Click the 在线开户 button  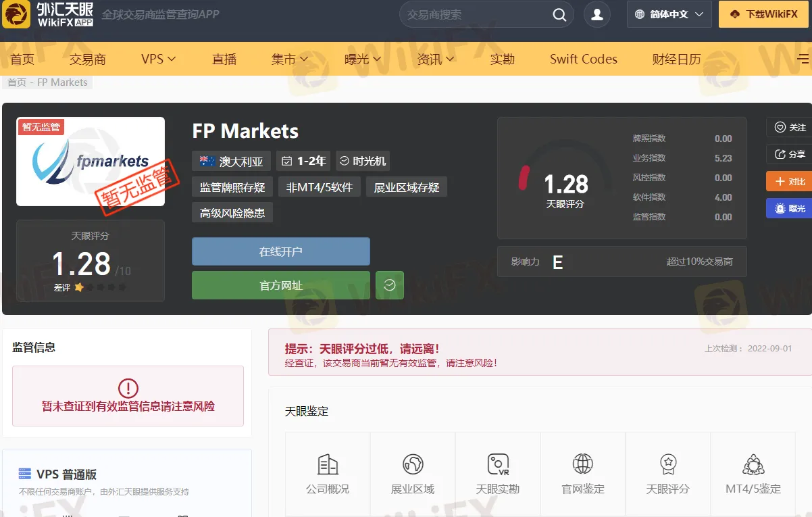click(281, 251)
